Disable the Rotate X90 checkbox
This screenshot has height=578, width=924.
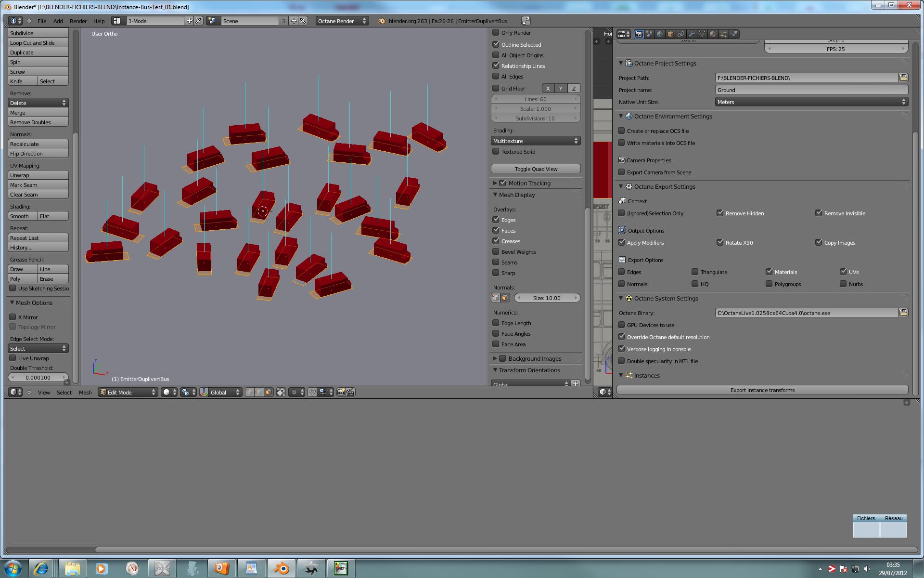[x=720, y=242]
